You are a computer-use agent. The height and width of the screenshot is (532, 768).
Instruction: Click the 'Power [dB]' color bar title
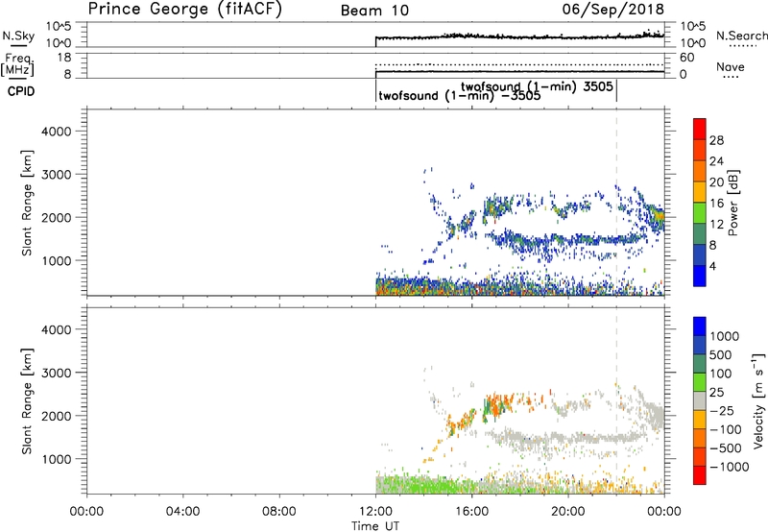(733, 203)
